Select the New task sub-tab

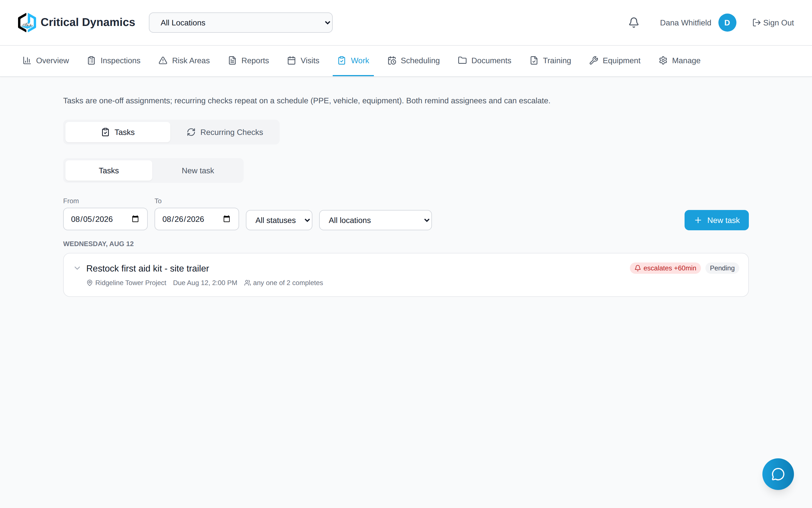(x=198, y=170)
